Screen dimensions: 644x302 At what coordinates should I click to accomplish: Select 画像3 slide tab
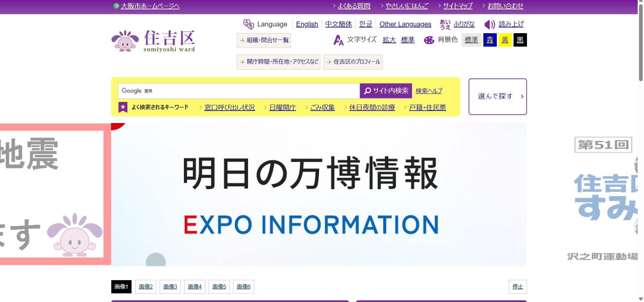170,287
